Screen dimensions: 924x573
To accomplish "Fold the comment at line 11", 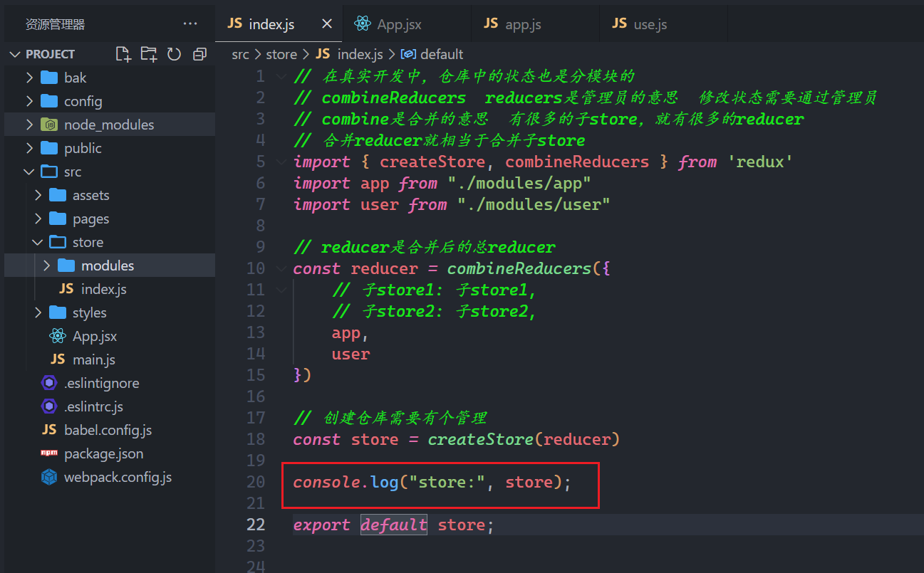I will coord(281,290).
